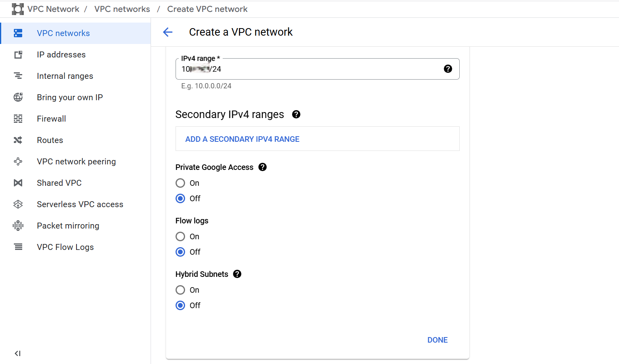This screenshot has width=619, height=364.
Task: Open help for IPv4 range field
Action: point(448,69)
